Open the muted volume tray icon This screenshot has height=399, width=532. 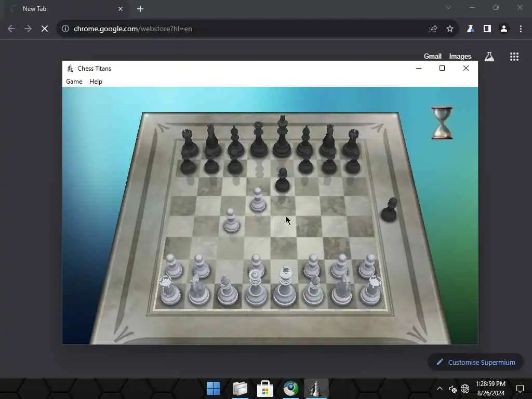(453, 389)
